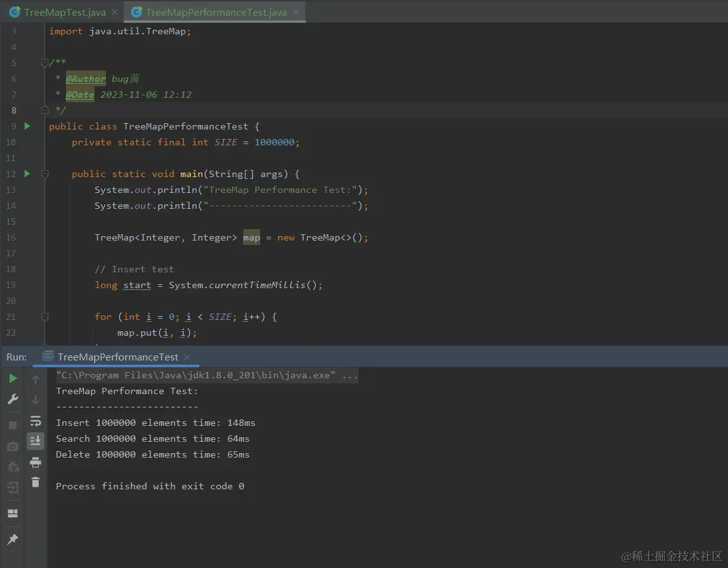Viewport: 728px width, 568px height.
Task: Pin the Run tab
Action: (13, 539)
